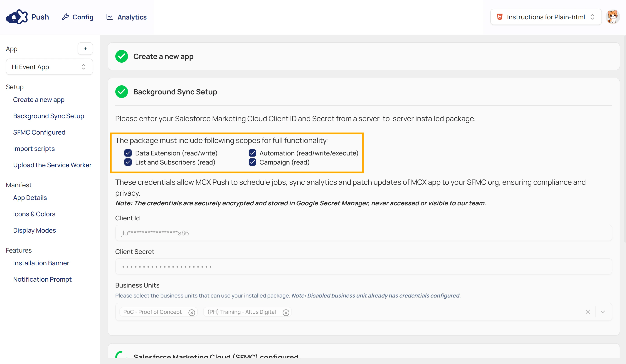Toggle Data Extension (read/write) checkbox
Image resolution: width=626 pixels, height=364 pixels.
pos(128,153)
